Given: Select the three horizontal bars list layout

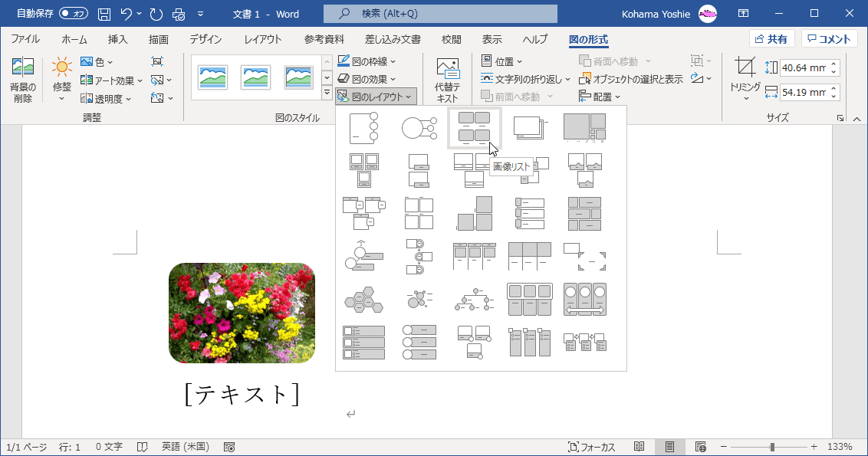Looking at the screenshot, I should click(363, 343).
